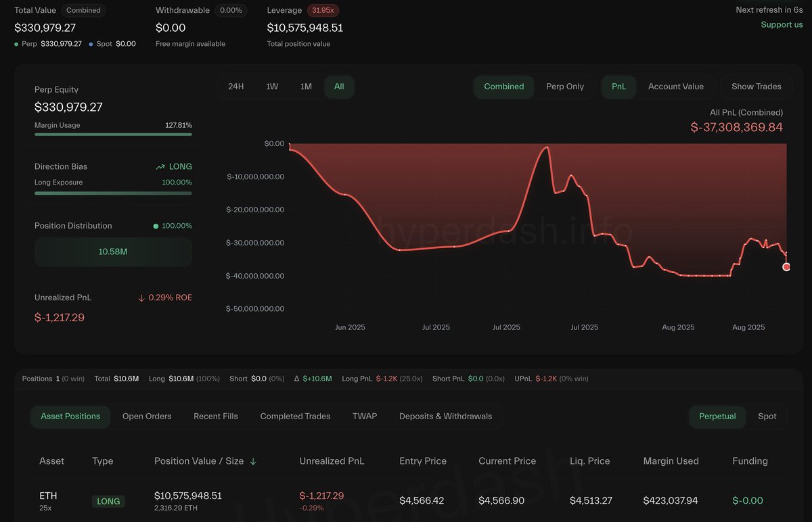Sort by the Liq. Price column header
This screenshot has height=522, width=812.
point(589,461)
